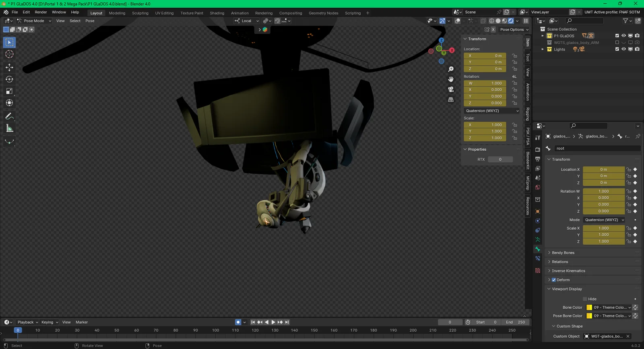Viewport: 644px width, 349px height.
Task: Open the World properties tab
Action: click(x=537, y=187)
